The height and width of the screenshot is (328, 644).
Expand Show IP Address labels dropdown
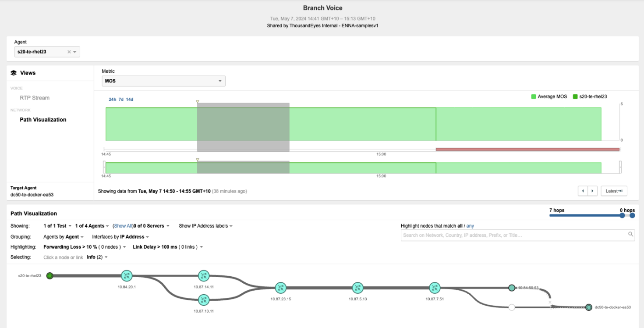pos(205,226)
